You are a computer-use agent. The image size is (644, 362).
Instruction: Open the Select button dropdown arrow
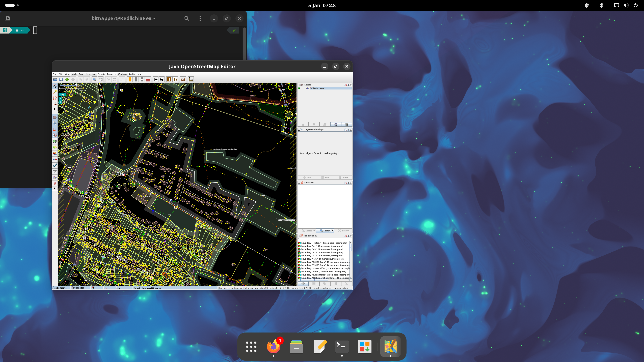tap(314, 231)
